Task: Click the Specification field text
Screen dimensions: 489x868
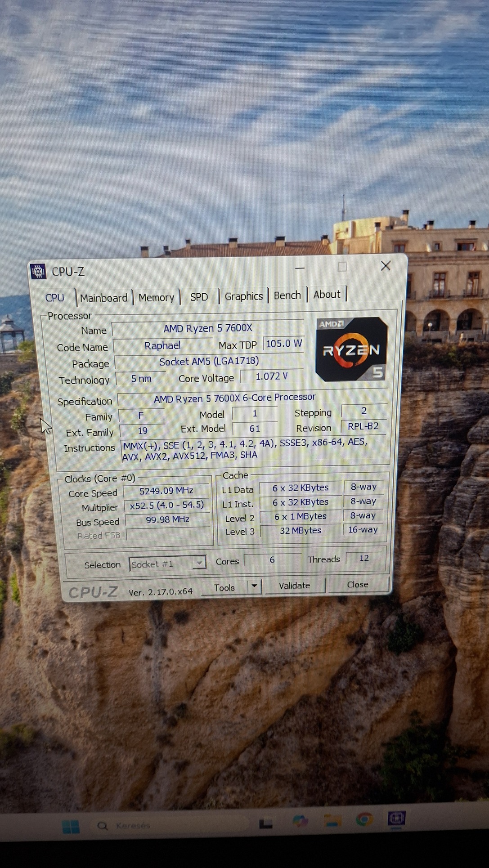Action: [235, 398]
